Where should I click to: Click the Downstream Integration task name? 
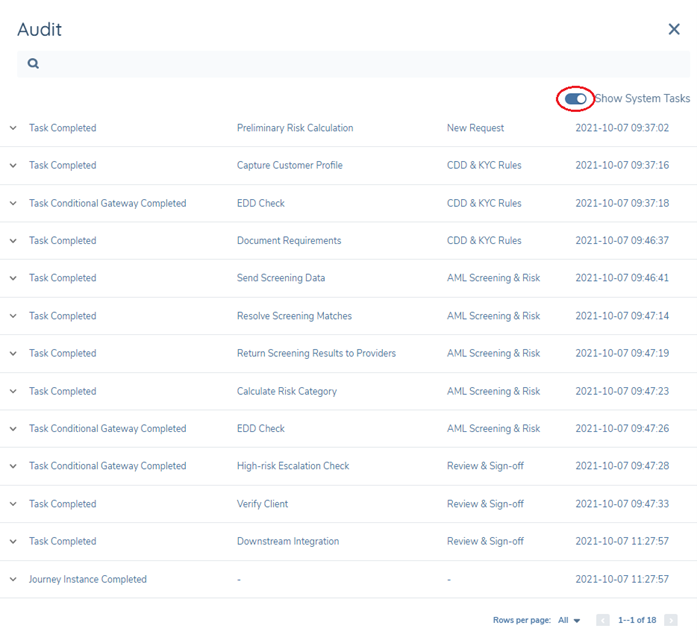pyautogui.click(x=287, y=541)
